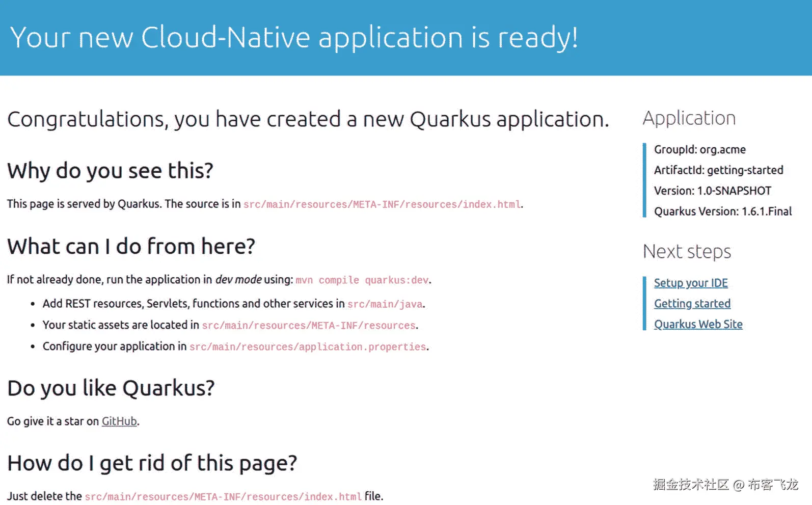
Task: Click 'Go give it a star on' text
Action: [53, 421]
